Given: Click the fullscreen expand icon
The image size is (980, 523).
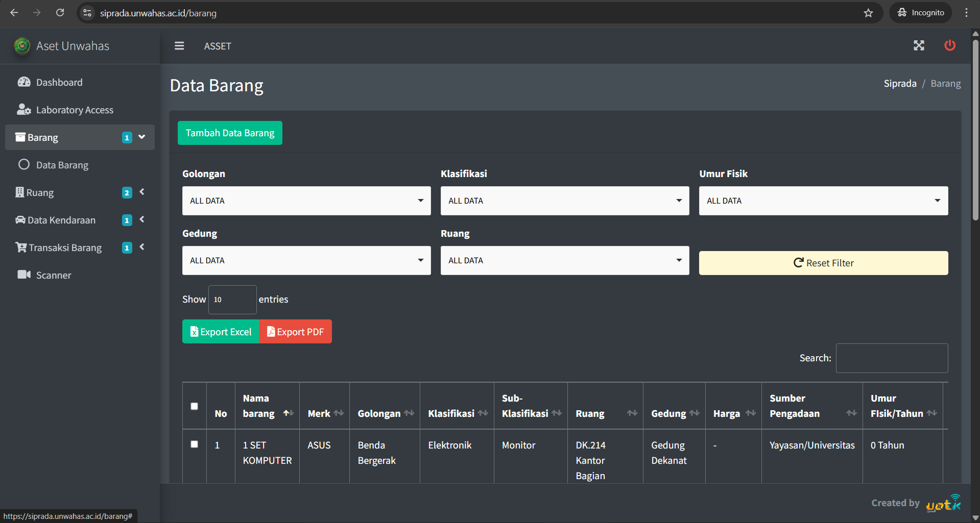Looking at the screenshot, I should (x=919, y=46).
